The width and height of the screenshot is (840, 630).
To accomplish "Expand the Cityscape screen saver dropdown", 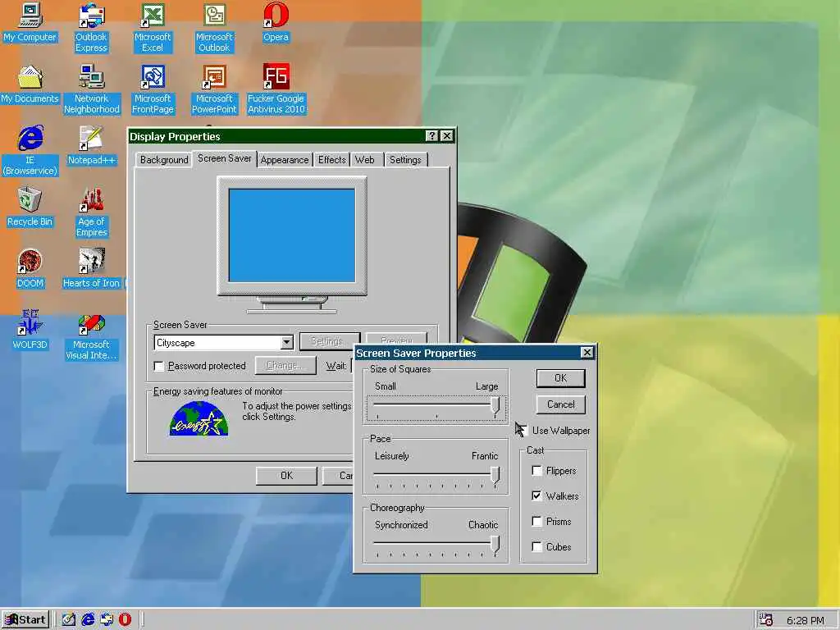I will pyautogui.click(x=286, y=342).
